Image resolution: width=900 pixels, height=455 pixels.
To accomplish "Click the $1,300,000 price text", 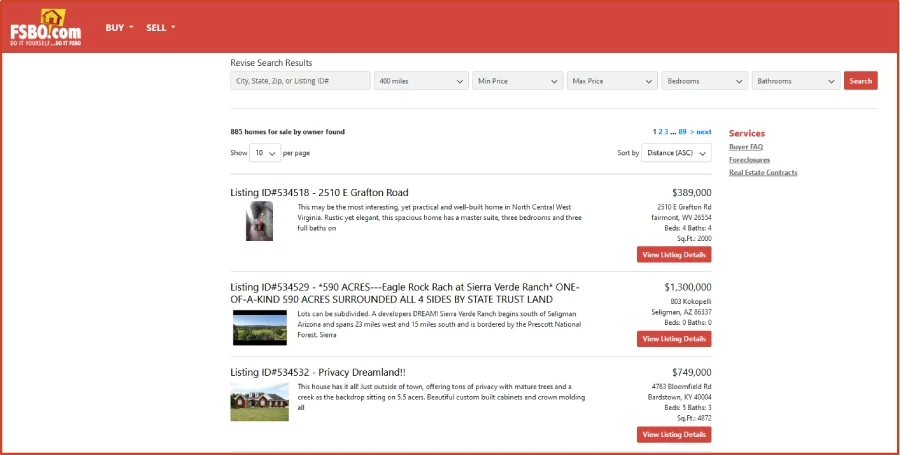I will point(688,287).
